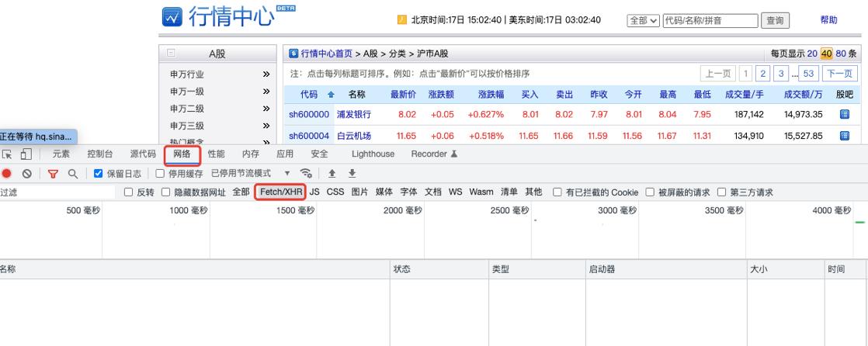
Task: Click the Recorder flask icon
Action: pyautogui.click(x=454, y=154)
